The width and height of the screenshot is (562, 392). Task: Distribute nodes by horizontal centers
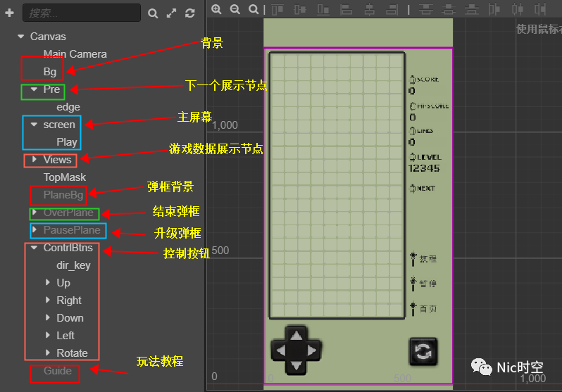(x=517, y=9)
